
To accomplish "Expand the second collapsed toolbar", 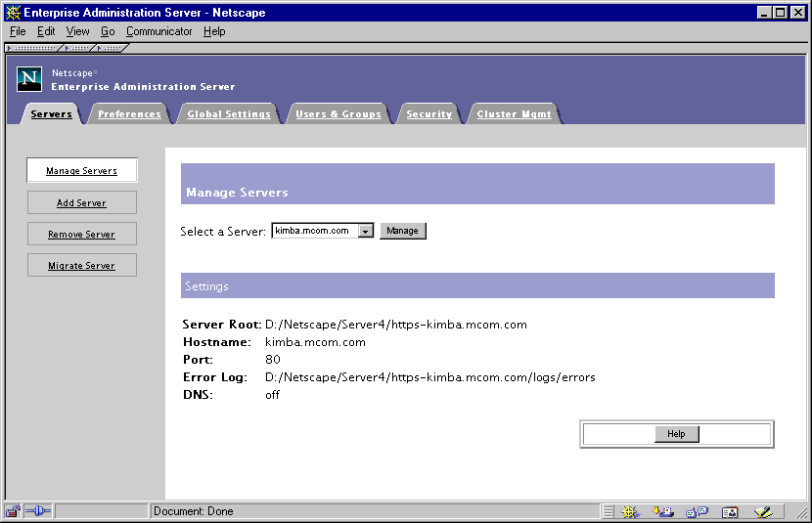I will [77, 48].
